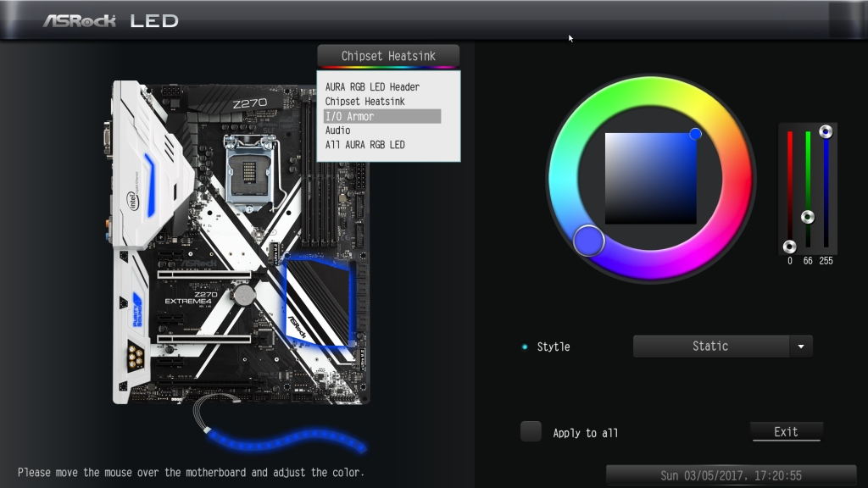Choose All AURA RGB LED option
The image size is (868, 488).
click(364, 144)
